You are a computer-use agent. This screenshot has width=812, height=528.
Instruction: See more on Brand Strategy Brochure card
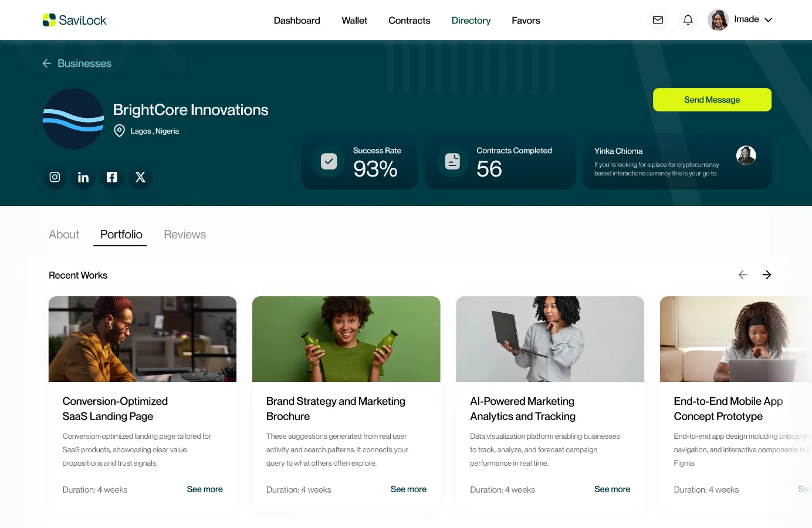click(408, 489)
